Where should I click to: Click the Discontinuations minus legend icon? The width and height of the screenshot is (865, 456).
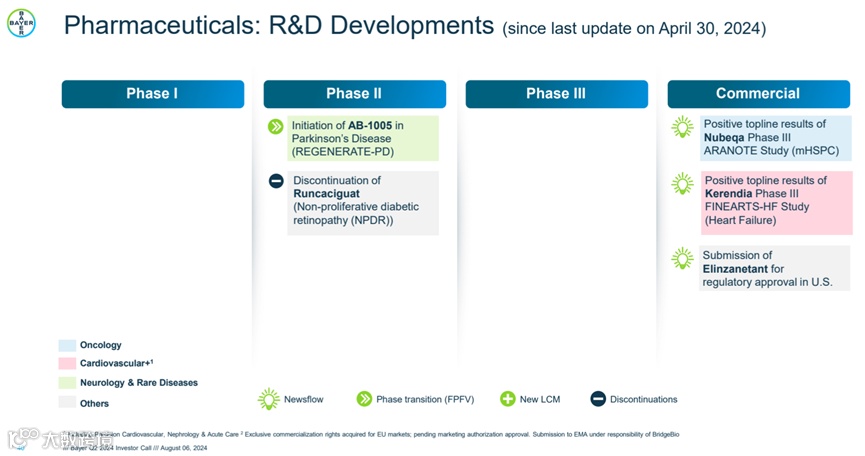[598, 399]
